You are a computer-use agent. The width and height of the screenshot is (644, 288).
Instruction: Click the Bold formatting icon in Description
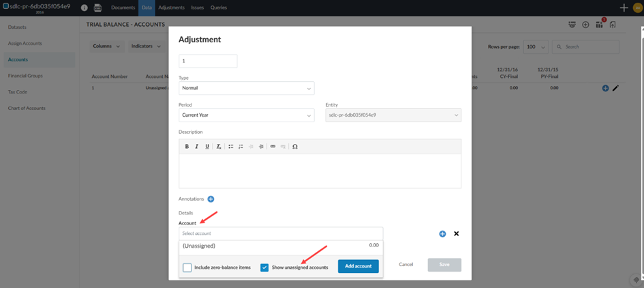tap(187, 146)
